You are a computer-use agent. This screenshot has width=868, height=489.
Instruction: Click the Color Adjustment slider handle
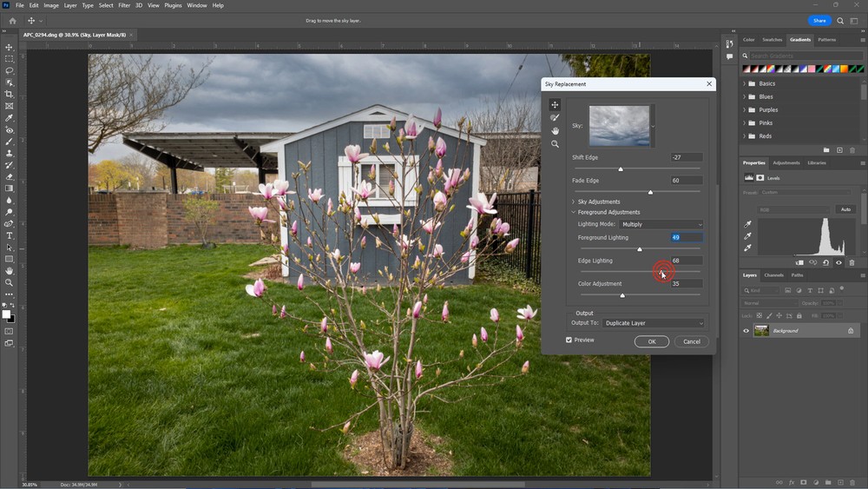[x=622, y=295]
